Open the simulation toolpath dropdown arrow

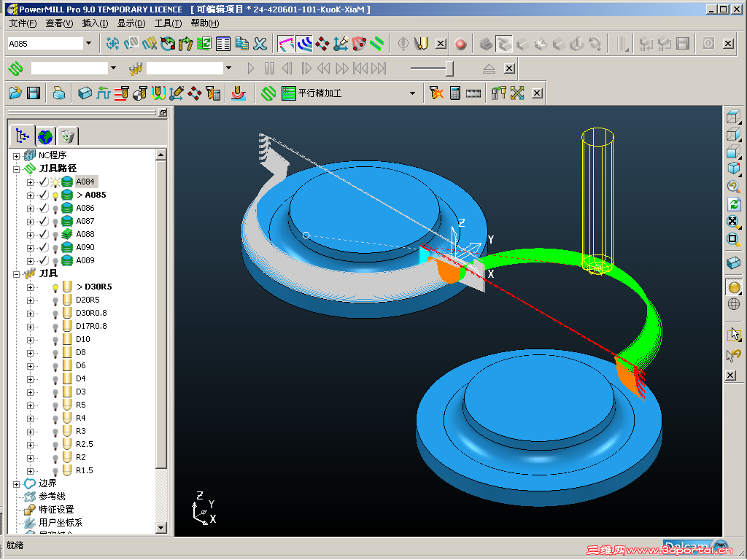coord(113,68)
